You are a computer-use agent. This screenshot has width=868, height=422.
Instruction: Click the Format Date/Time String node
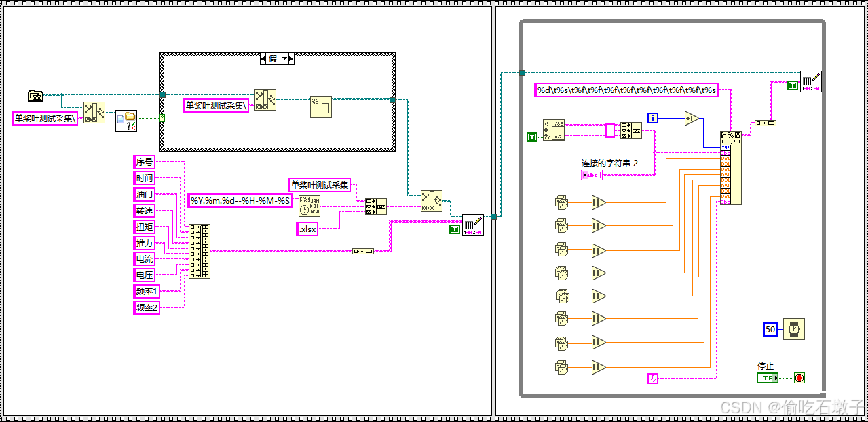click(309, 206)
